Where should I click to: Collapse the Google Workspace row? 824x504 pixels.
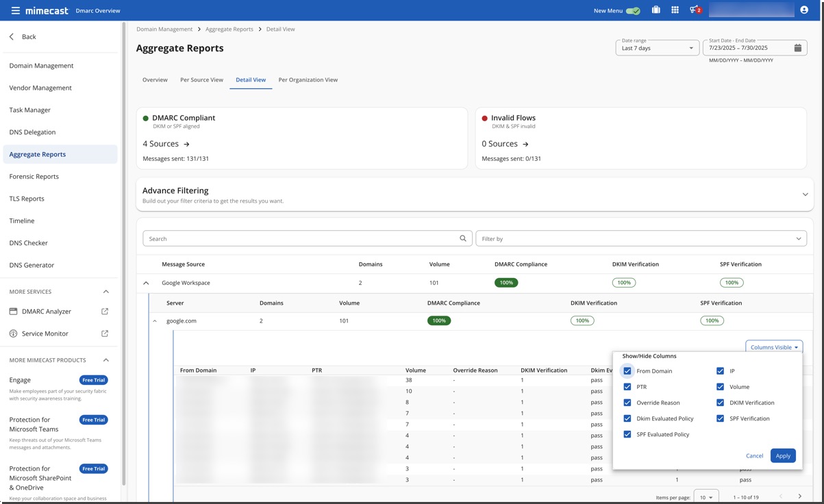click(x=146, y=283)
